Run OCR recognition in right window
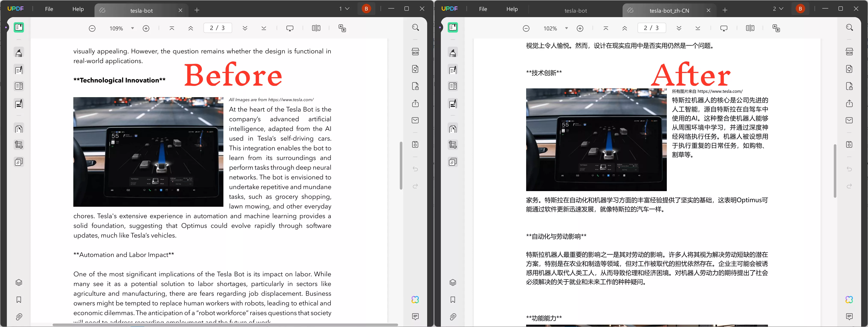This screenshot has height=327, width=868. point(849,52)
